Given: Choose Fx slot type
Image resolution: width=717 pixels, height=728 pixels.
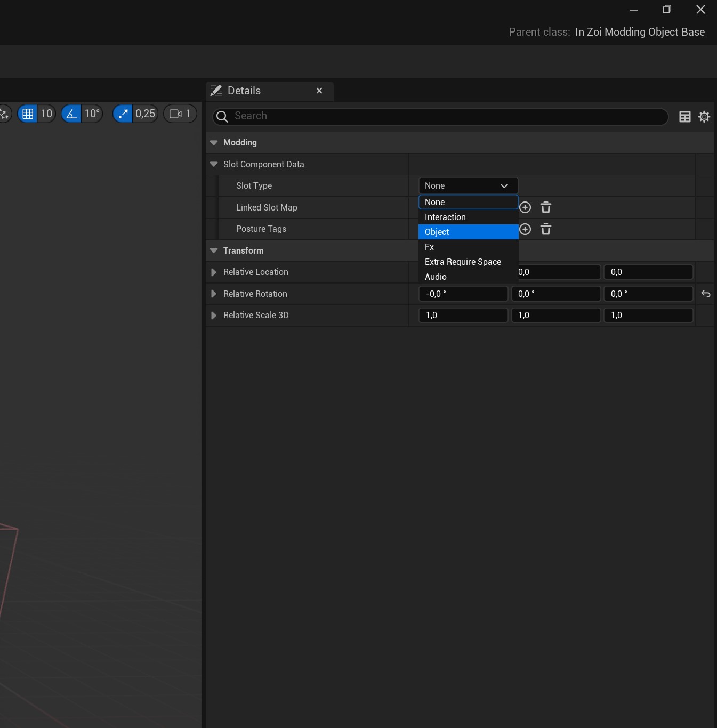Looking at the screenshot, I should tap(468, 247).
